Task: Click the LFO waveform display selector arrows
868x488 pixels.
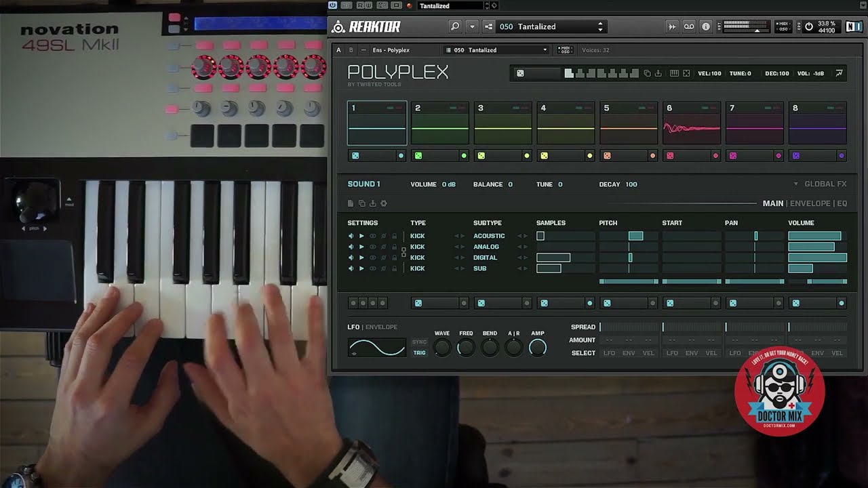Action: point(353,353)
